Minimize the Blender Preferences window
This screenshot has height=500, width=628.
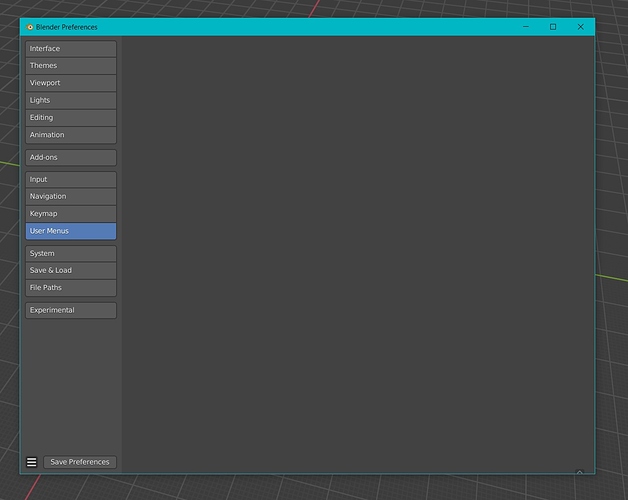click(526, 27)
